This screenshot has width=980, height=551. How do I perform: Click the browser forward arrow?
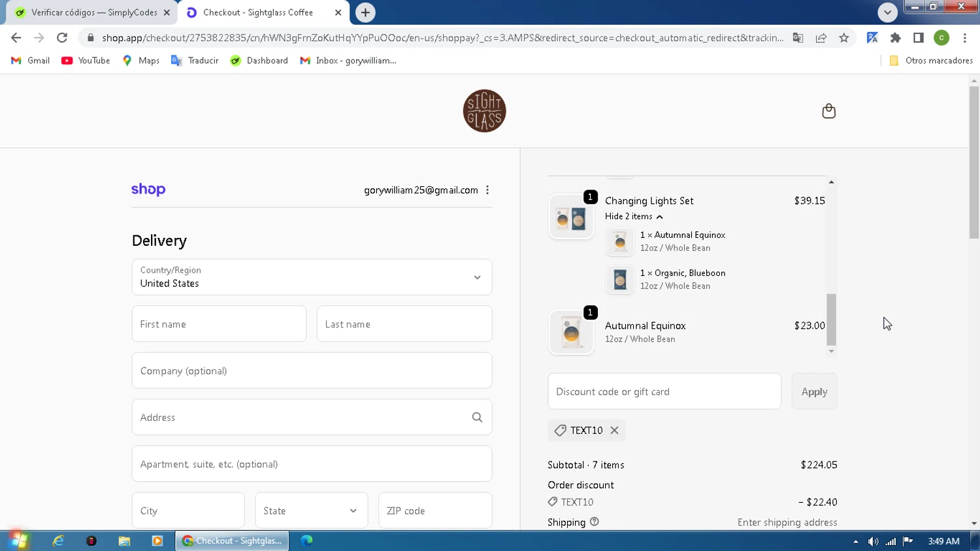(39, 38)
